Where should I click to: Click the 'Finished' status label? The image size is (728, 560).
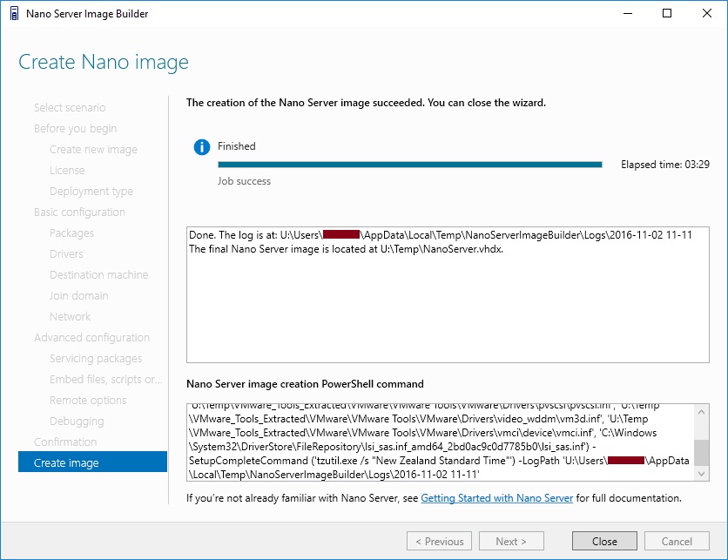pos(237,146)
